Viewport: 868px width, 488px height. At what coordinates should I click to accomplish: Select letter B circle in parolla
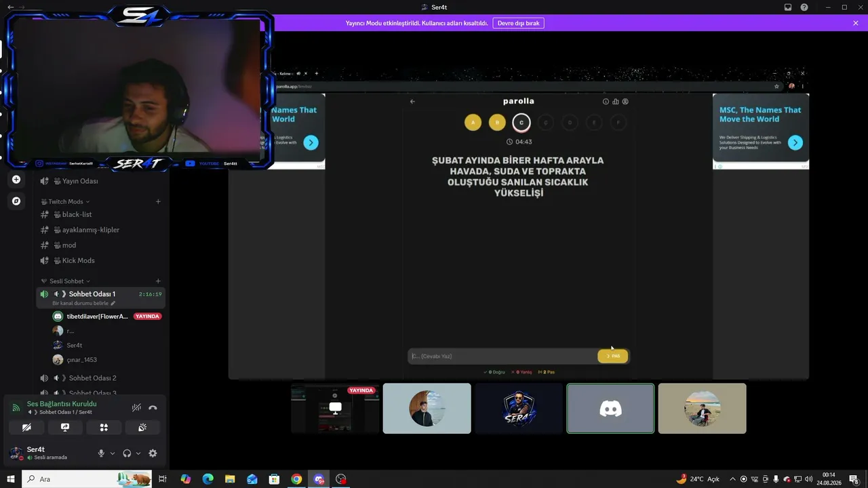click(497, 123)
